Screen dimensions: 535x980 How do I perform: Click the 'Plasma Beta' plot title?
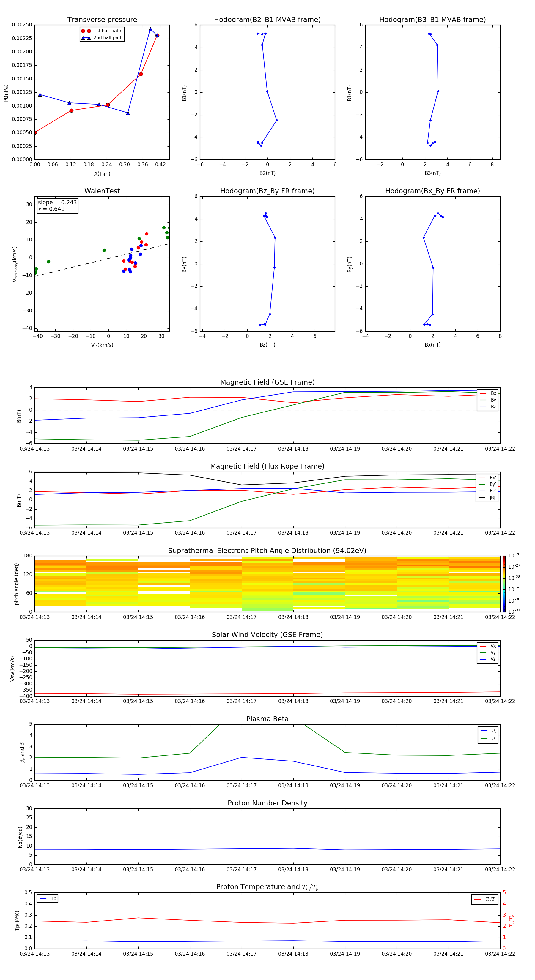pos(267,719)
